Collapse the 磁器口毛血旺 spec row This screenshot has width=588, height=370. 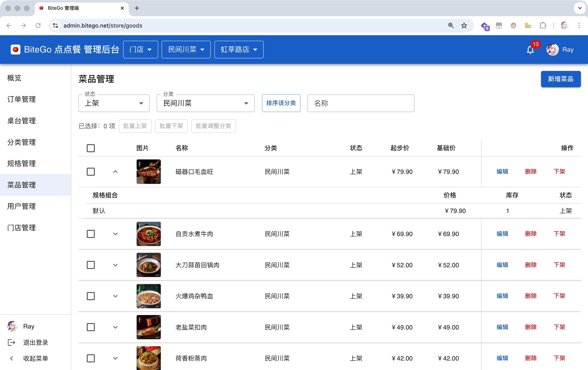(x=115, y=172)
